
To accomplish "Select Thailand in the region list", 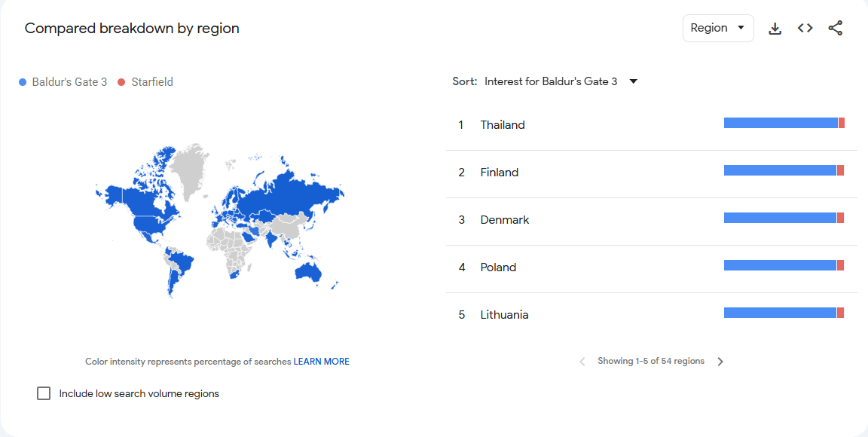I will 503,125.
